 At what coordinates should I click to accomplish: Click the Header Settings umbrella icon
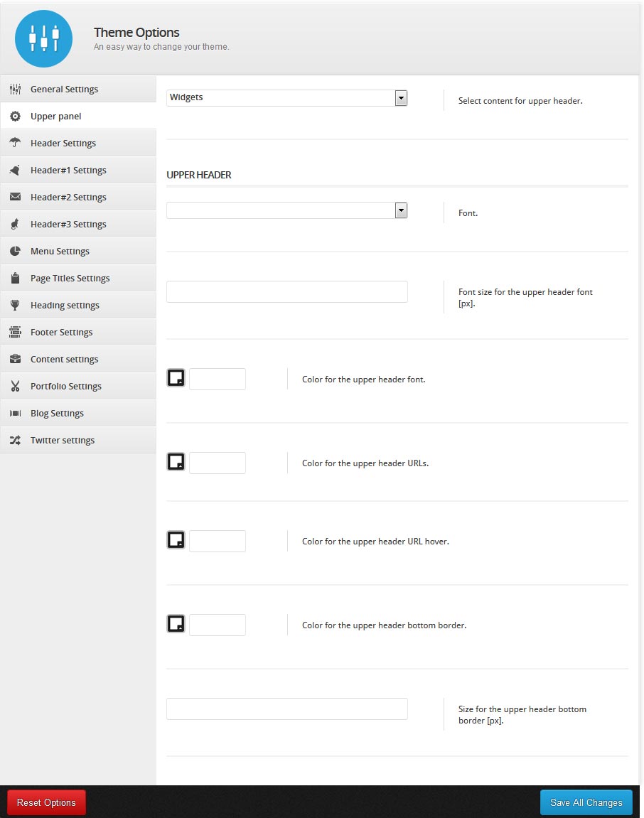coord(15,142)
